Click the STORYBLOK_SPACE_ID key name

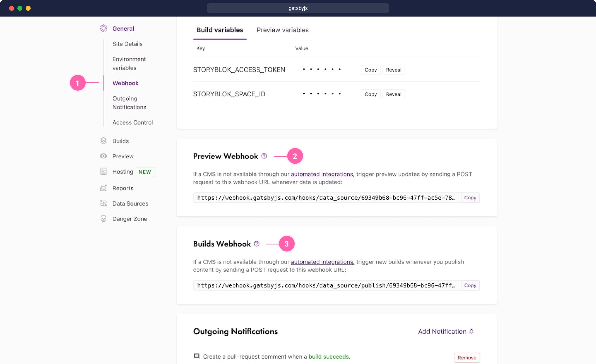click(229, 94)
